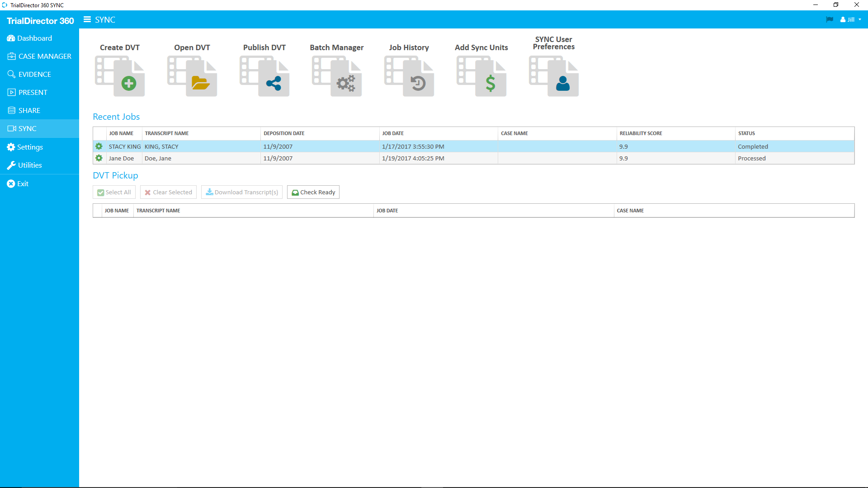Viewport: 868px width, 488px height.
Task: Open Settings from the sidebar
Action: coord(39,147)
